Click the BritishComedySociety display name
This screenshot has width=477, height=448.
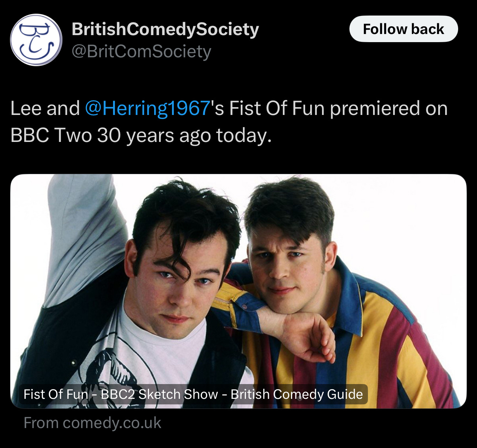pos(165,29)
